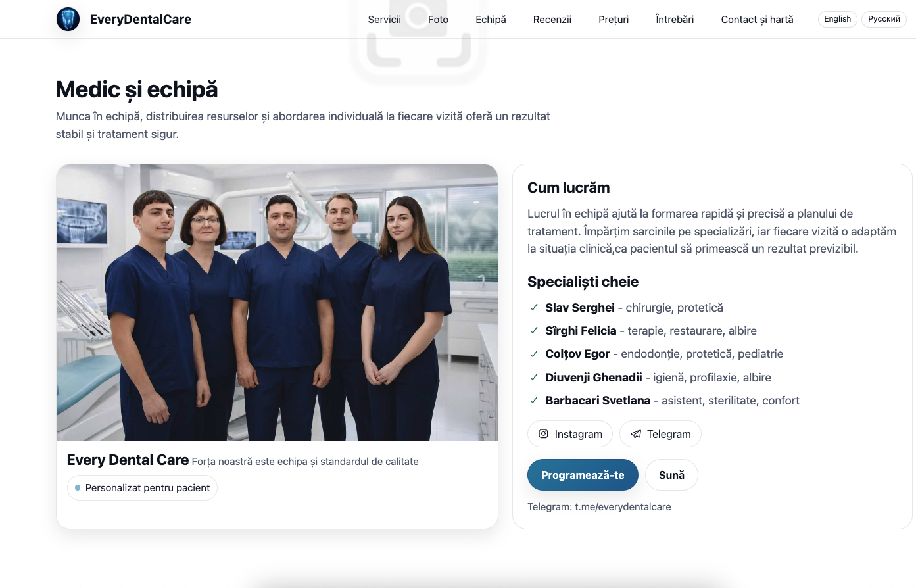The image size is (916, 588).
Task: Switch language to English
Action: pos(837,19)
